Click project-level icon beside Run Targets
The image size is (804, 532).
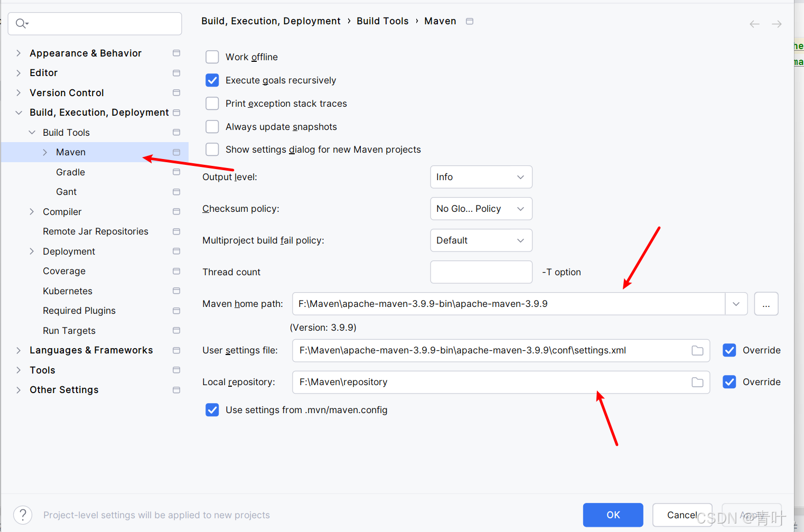176,330
